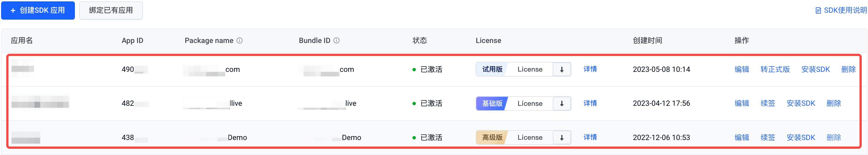The image size is (868, 155).
Task: Click the date 2023-04-12 17:56
Action: 661,104
